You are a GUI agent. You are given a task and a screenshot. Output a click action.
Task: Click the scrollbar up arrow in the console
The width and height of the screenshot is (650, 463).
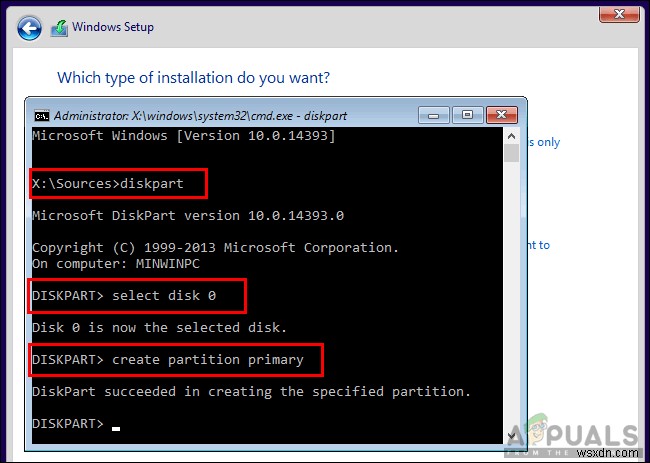(512, 134)
